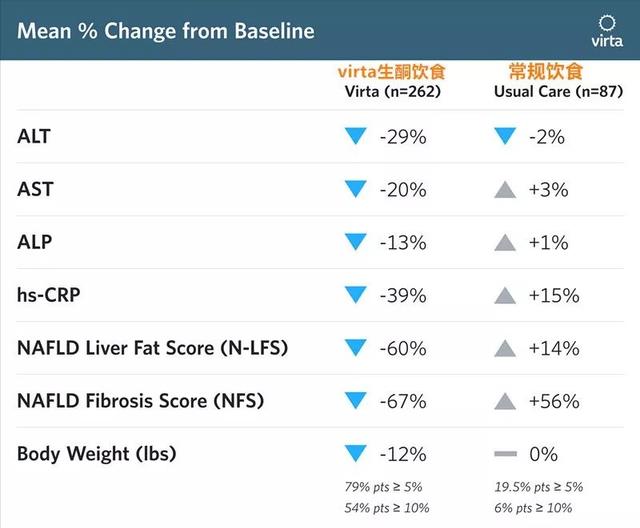
Task: Click blue down arrow beside ALT -2%
Action: pos(507,136)
